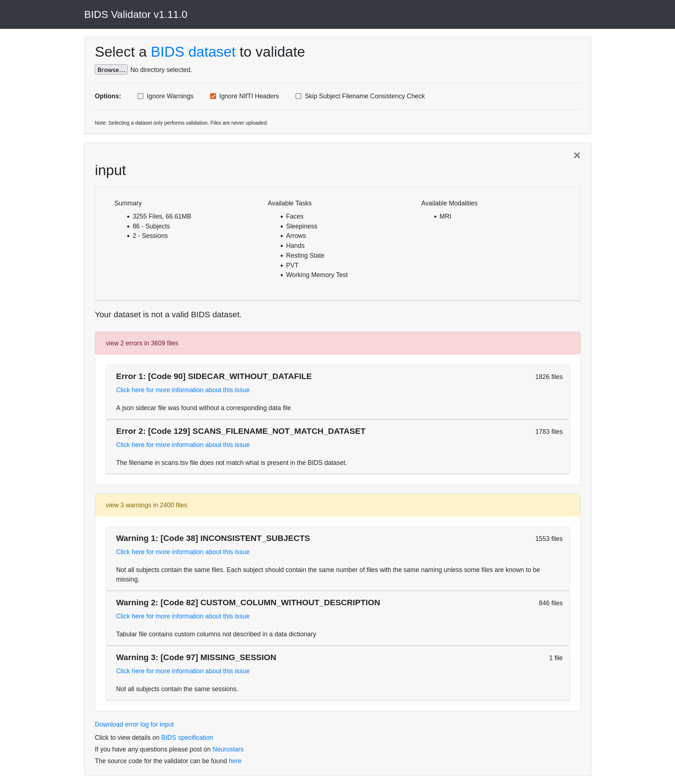Expand Warning 2 CUSTOM_COLUMN_WITHOUT_DESCRIPTION details
675x784 pixels.
248,603
